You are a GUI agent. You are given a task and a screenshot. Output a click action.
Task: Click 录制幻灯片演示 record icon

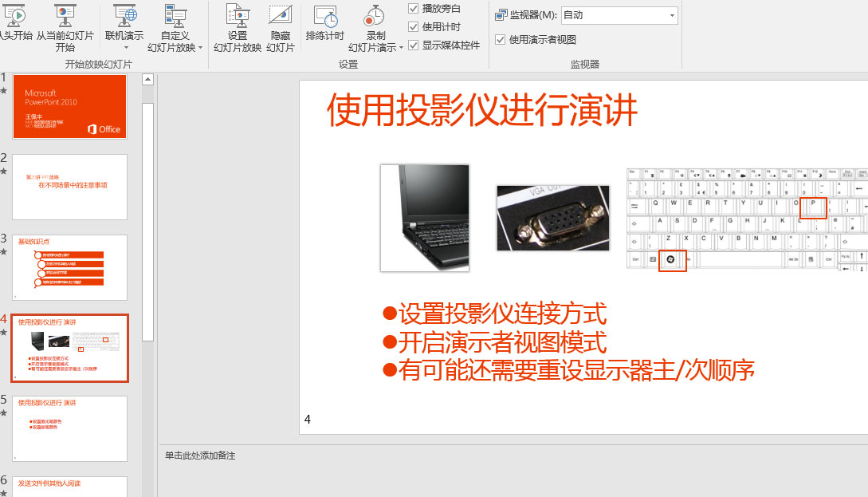click(375, 15)
